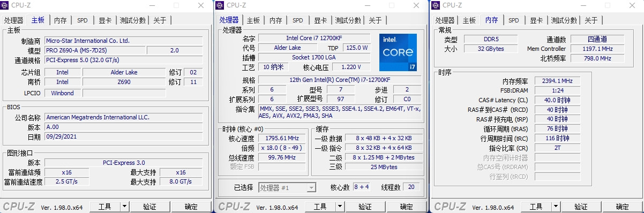
Task: Click the 1795.61 MHz core speed value
Action: pos(282,138)
